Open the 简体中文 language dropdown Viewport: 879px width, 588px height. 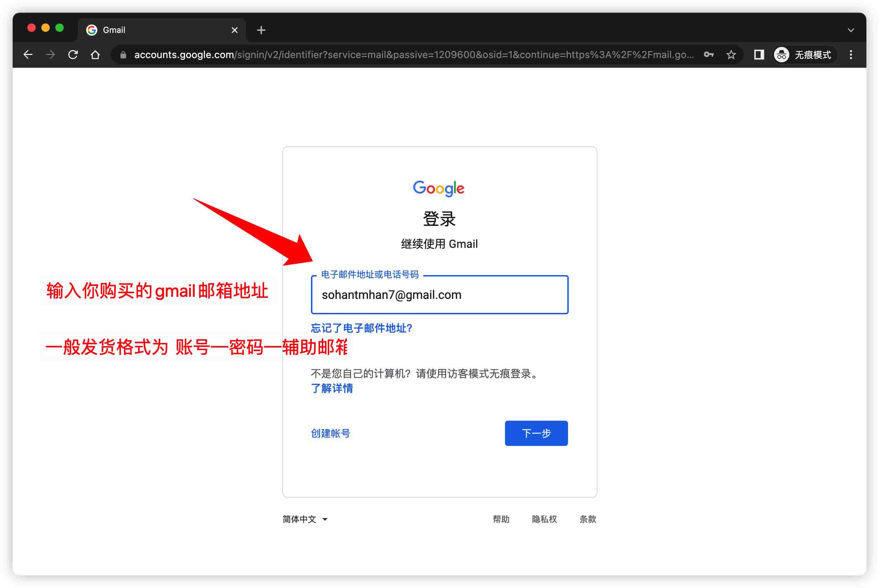305,519
